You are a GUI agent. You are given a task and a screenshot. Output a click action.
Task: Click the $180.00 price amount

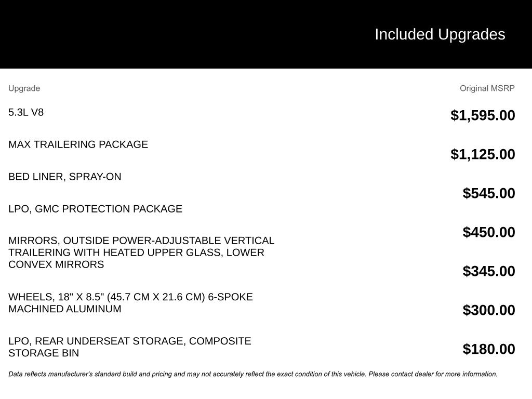pos(489,349)
